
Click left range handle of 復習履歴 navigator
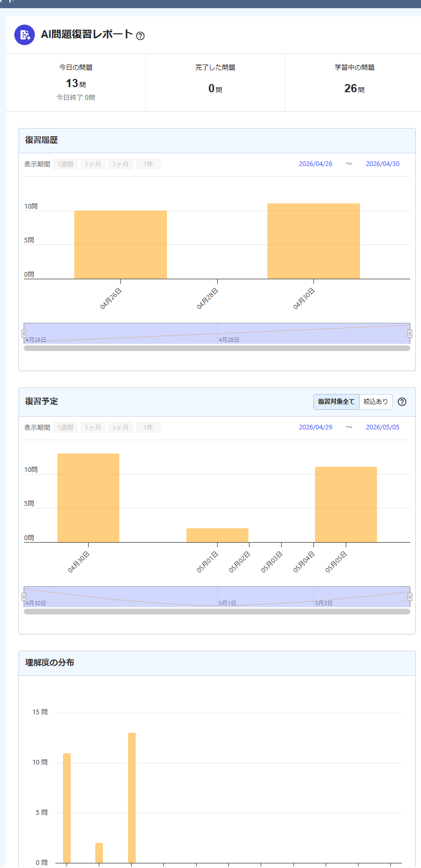24,334
